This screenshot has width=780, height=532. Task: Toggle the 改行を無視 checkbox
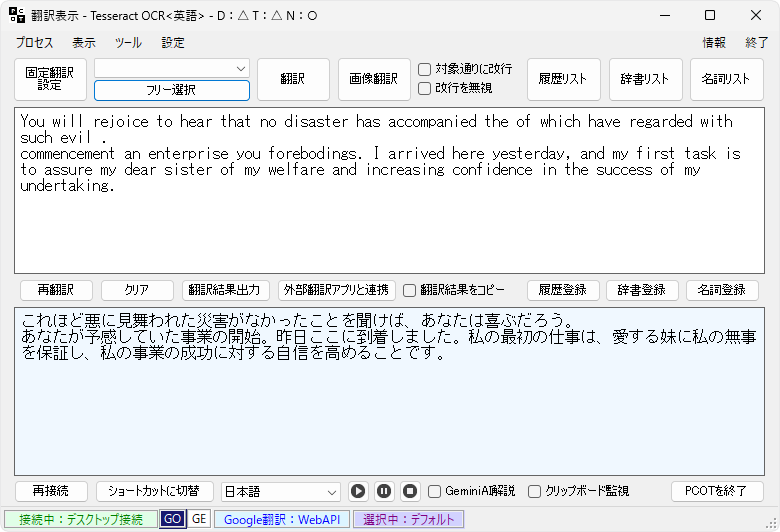(x=425, y=88)
